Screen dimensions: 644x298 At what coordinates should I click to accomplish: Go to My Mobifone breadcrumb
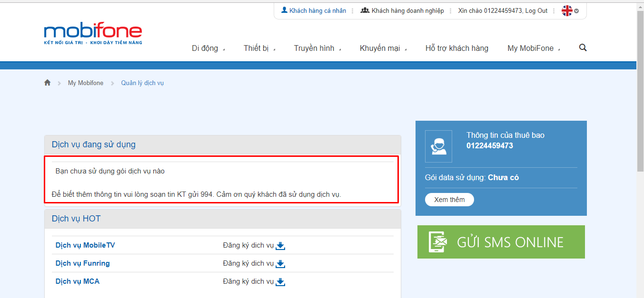pyautogui.click(x=86, y=83)
